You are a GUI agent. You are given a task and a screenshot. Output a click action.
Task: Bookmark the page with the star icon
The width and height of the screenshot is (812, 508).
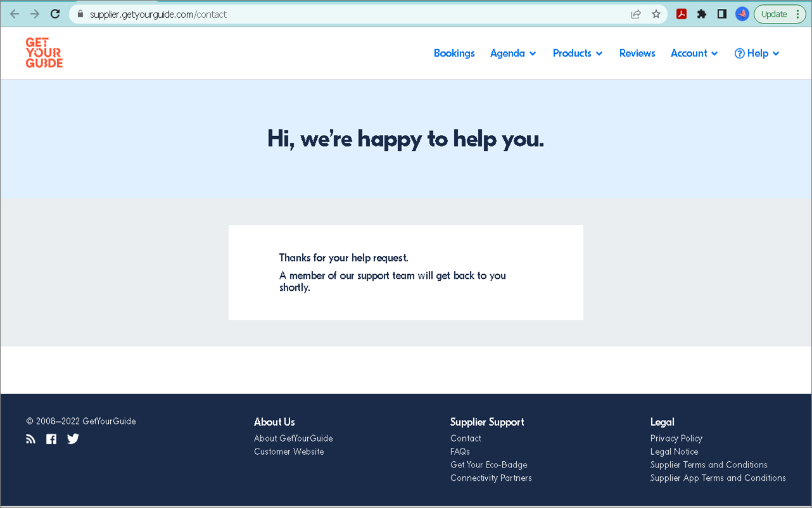pyautogui.click(x=656, y=13)
